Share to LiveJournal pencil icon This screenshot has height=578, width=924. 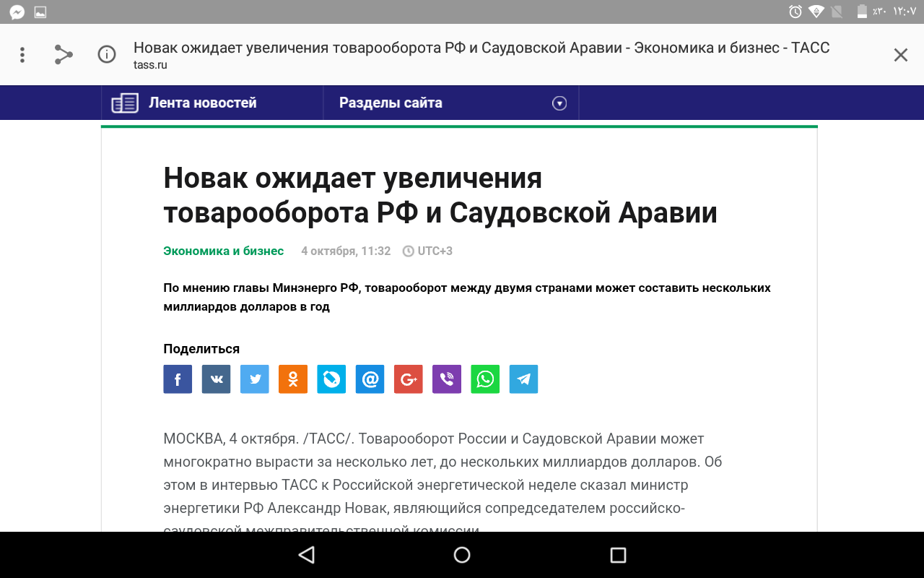point(331,379)
